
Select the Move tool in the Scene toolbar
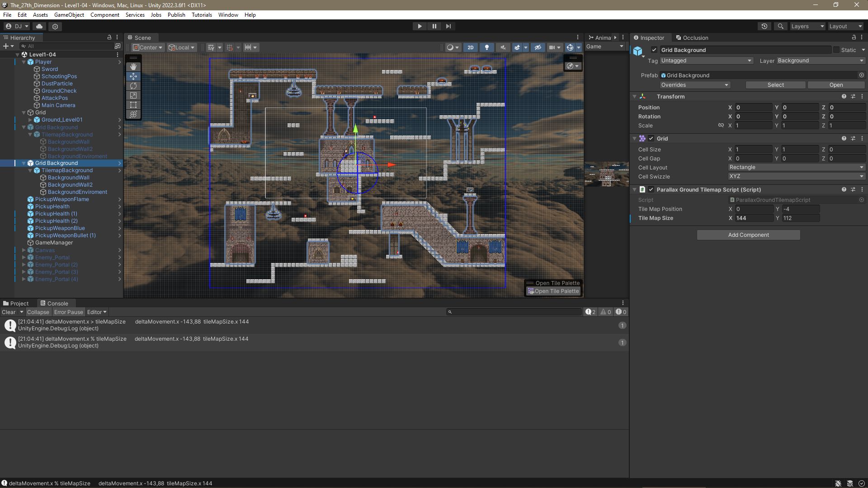133,76
